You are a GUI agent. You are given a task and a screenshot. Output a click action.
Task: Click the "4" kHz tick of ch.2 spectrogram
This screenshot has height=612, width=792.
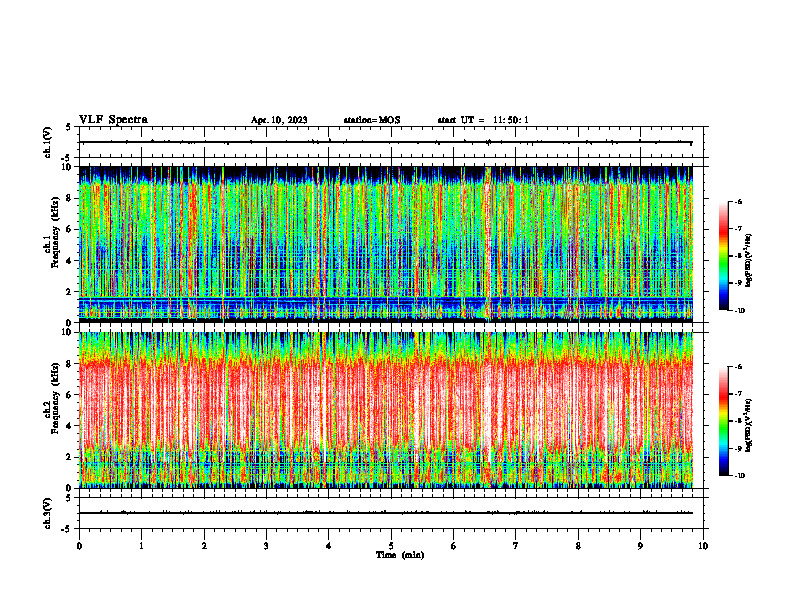click(x=70, y=427)
